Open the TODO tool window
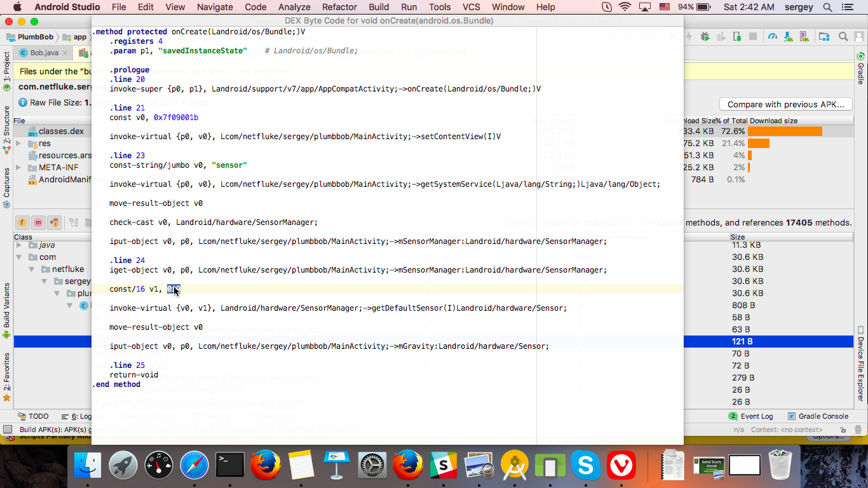 click(x=33, y=416)
